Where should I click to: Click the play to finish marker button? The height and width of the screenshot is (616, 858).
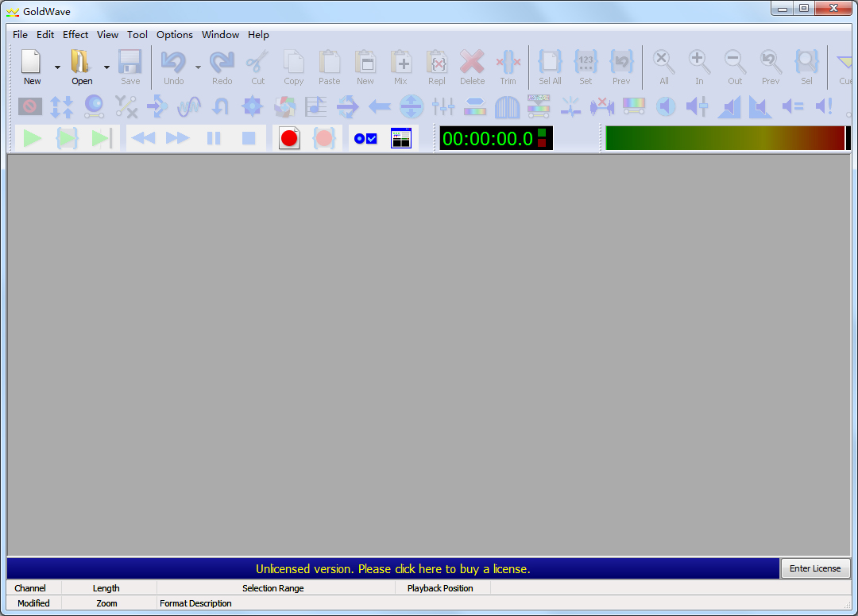pyautogui.click(x=102, y=138)
